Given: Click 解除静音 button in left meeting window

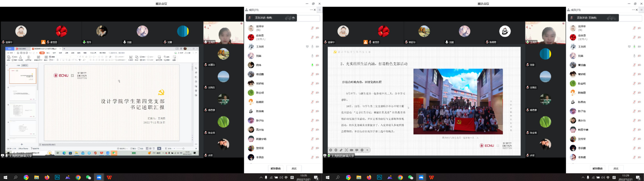Looking at the screenshot, I should pos(275,169).
